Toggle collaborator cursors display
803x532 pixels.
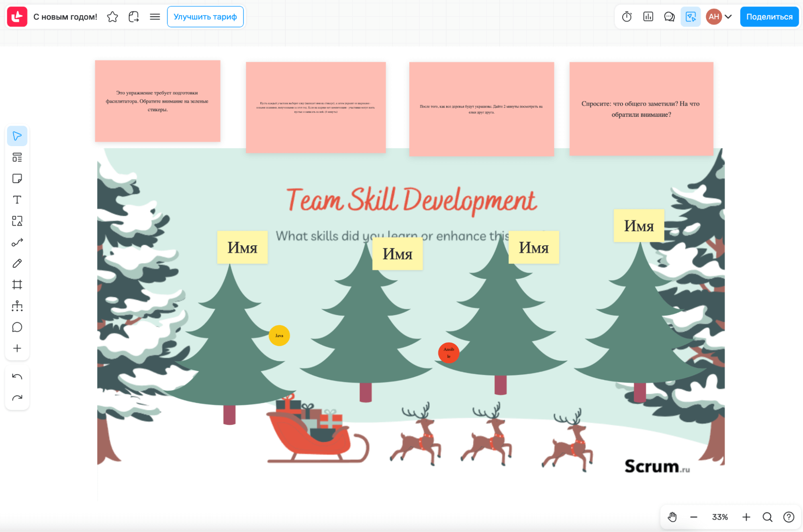[691, 17]
